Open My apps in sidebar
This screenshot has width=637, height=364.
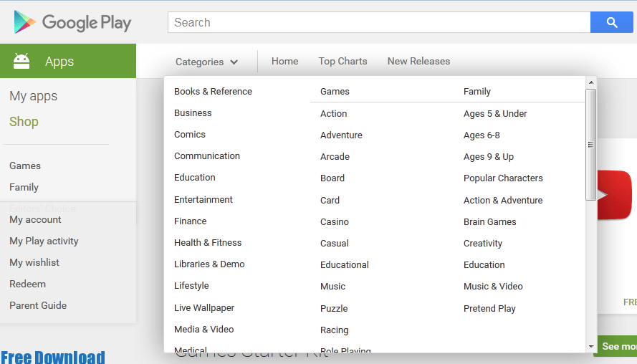pos(33,96)
